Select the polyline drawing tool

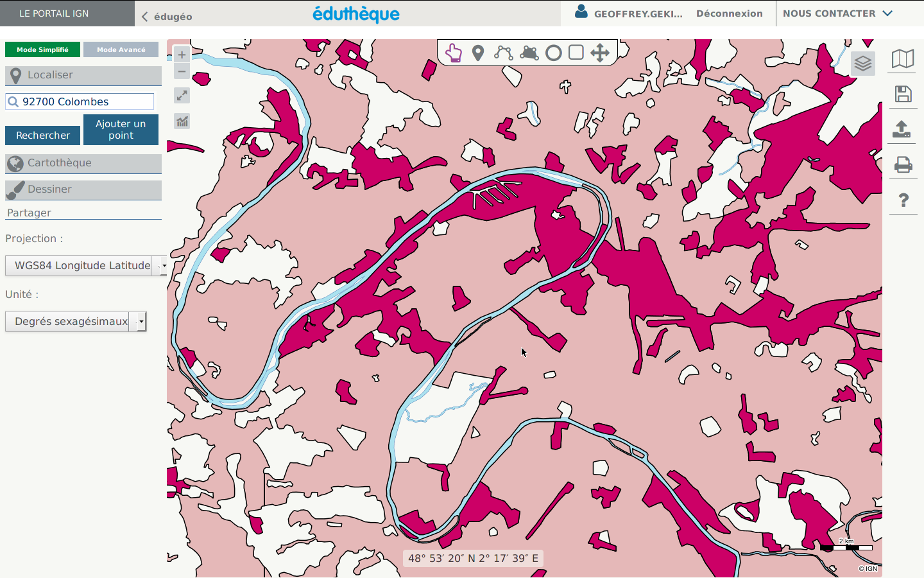tap(503, 53)
